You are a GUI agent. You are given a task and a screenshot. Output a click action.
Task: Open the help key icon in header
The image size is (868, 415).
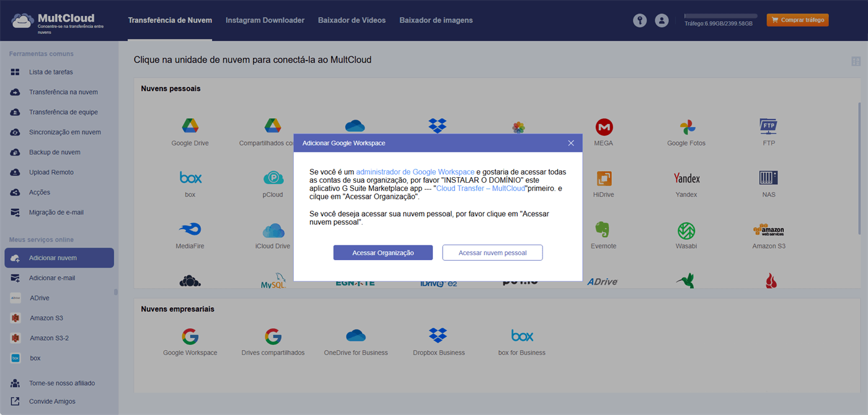640,20
